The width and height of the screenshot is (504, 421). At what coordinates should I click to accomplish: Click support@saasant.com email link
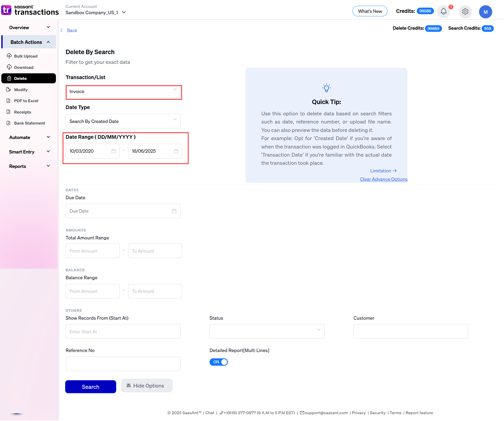(x=326, y=413)
